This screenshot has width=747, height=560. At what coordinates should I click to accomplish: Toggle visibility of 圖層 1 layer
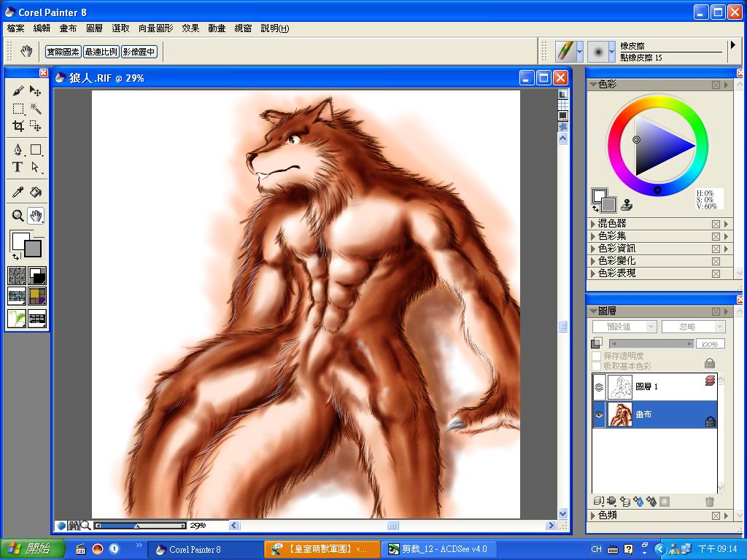click(599, 386)
